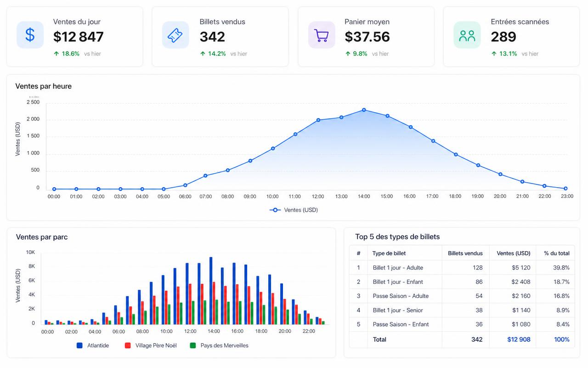Select the 18:00 data point on hourly sales line
Image resolution: width=588 pixels, height=368 pixels.
[456, 155]
